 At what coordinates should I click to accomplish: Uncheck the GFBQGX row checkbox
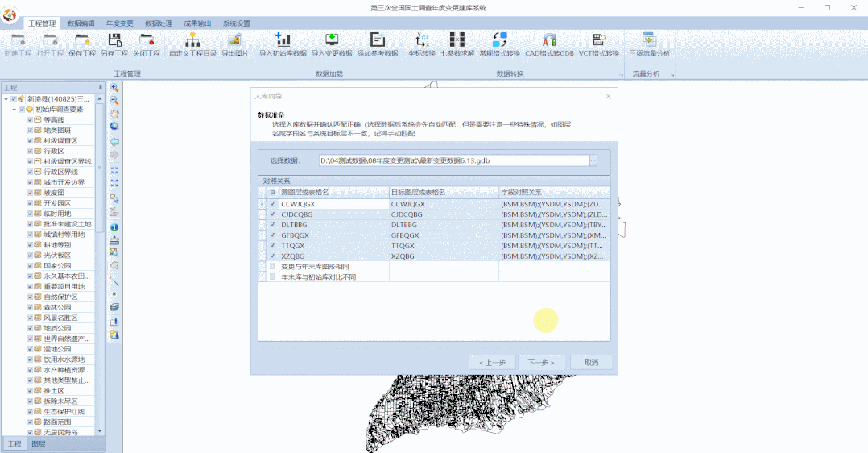pos(272,235)
